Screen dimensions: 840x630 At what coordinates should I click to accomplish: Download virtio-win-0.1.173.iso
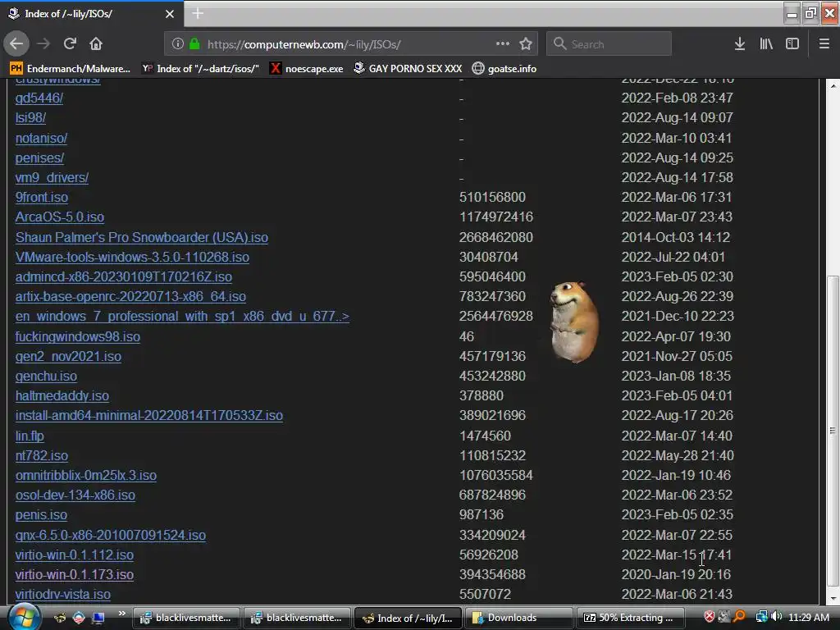pyautogui.click(x=75, y=575)
